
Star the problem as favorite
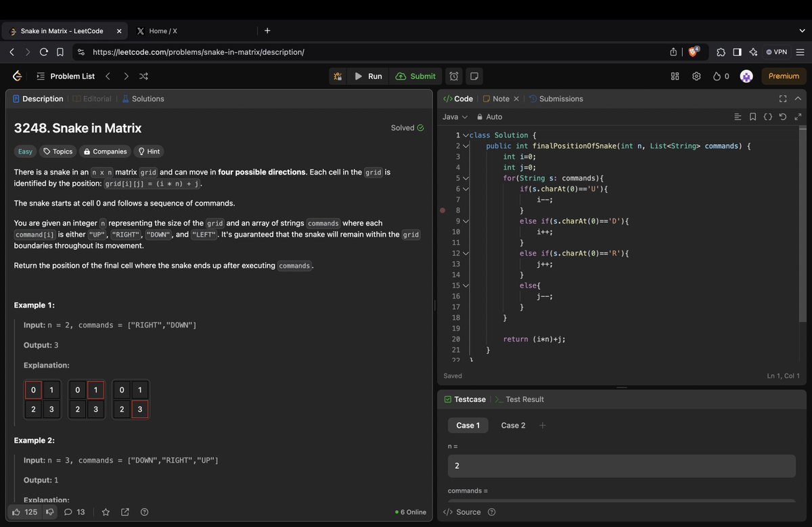point(106,512)
